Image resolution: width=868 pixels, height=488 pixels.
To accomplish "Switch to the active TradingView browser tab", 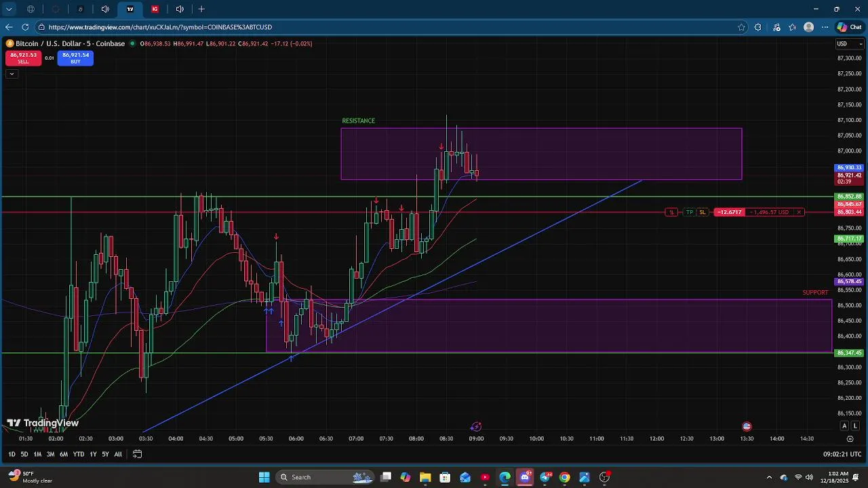I will tap(130, 9).
